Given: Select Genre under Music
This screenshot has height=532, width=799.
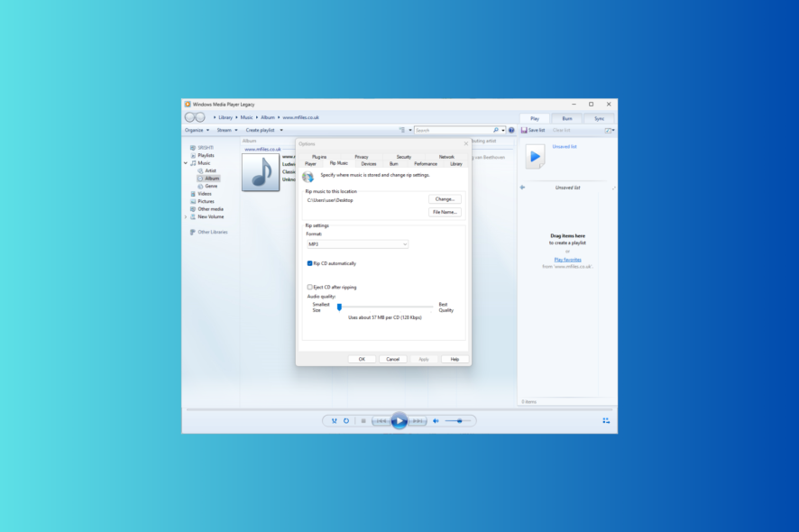Looking at the screenshot, I should pos(207,186).
